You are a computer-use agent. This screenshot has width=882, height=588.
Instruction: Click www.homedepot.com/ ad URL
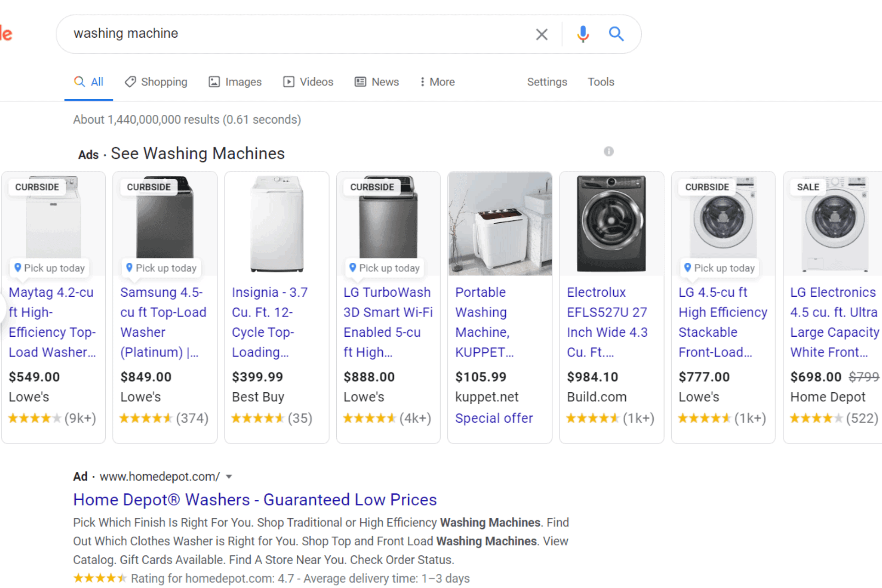(160, 476)
